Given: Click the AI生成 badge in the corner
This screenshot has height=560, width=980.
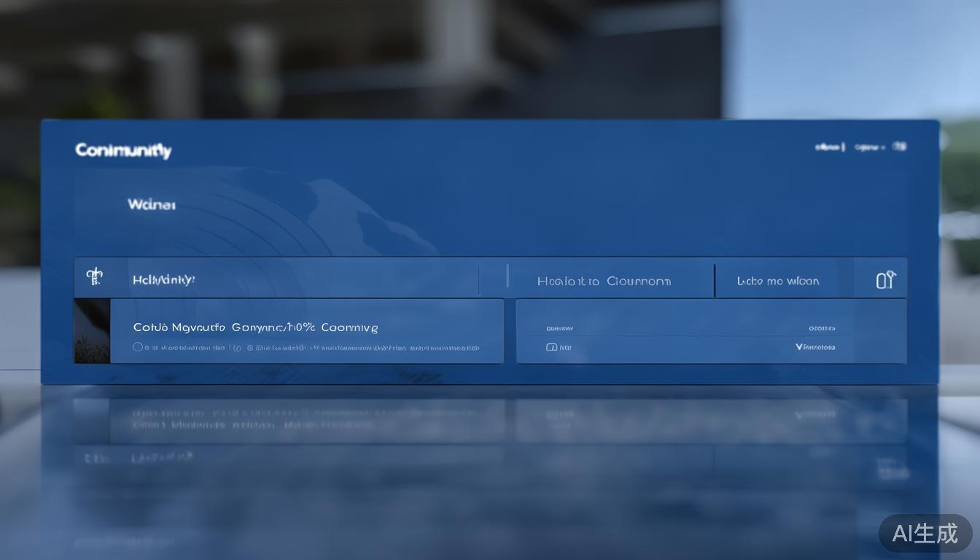Looking at the screenshot, I should pyautogui.click(x=925, y=533).
